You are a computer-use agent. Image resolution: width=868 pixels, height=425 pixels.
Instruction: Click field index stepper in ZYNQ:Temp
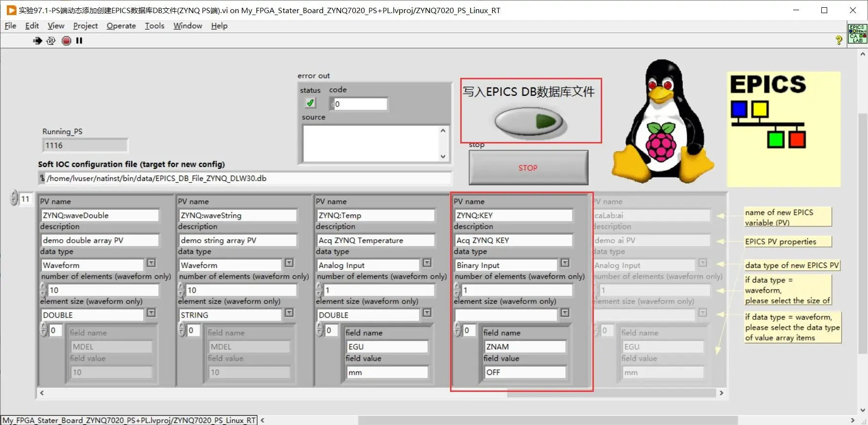[320, 330]
